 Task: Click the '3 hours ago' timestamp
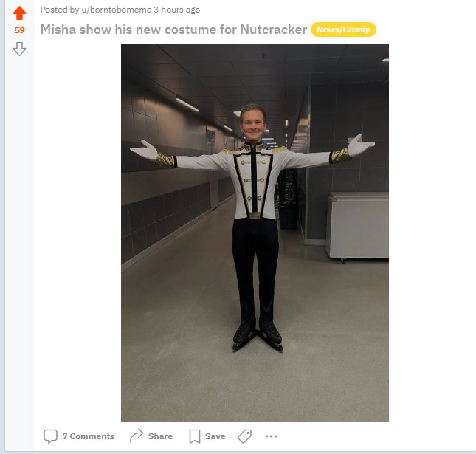(177, 10)
